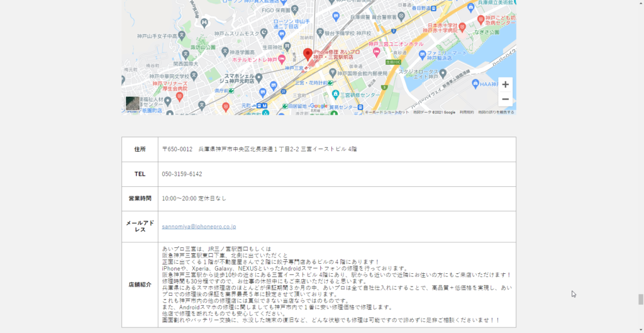Click phone number 050-3159-6142
The width and height of the screenshot is (644, 333).
click(x=182, y=174)
